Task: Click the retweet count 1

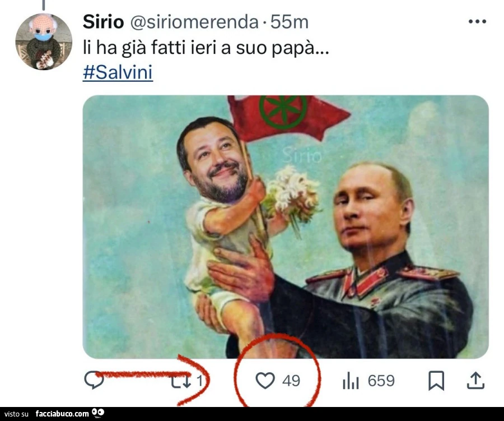Action: tap(199, 381)
